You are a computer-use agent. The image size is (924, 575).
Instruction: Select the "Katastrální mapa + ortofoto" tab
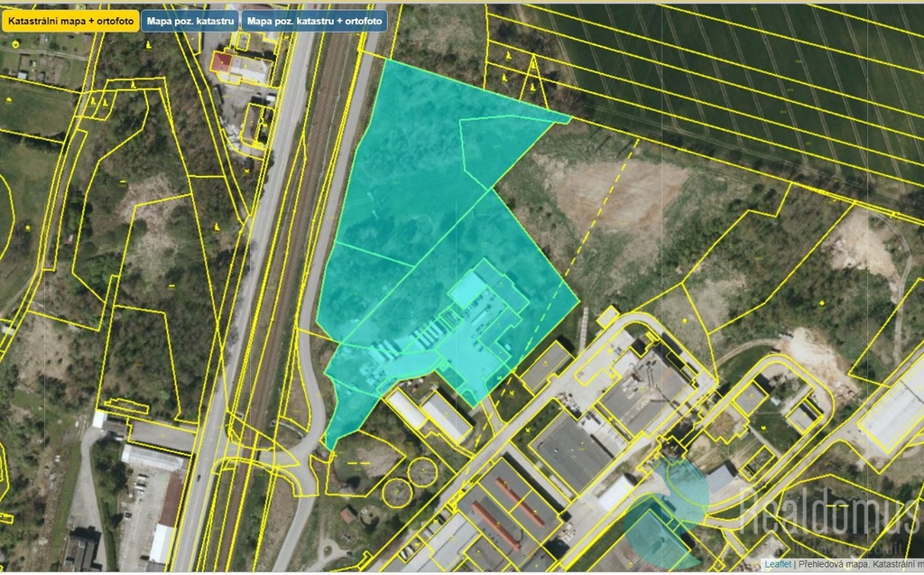tap(70, 21)
